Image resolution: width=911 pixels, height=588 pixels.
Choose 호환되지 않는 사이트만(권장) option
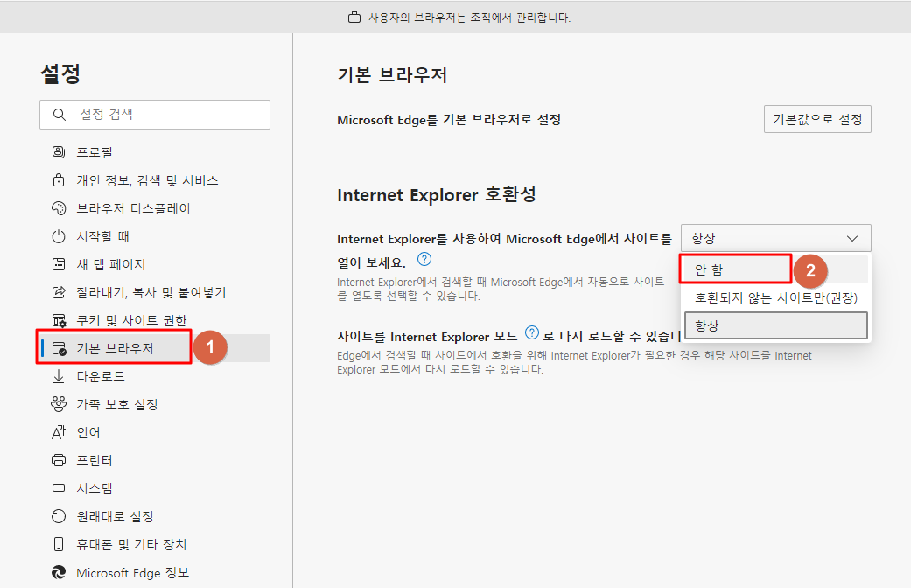775,297
